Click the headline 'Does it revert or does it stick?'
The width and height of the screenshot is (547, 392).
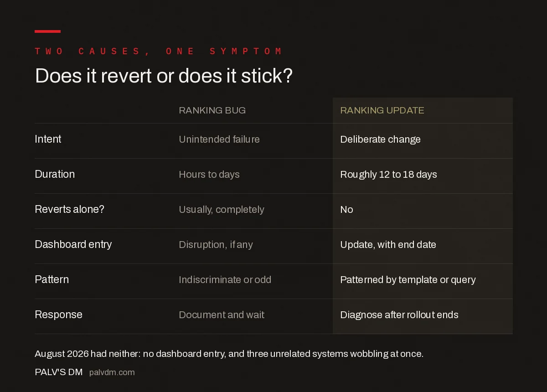tap(164, 76)
